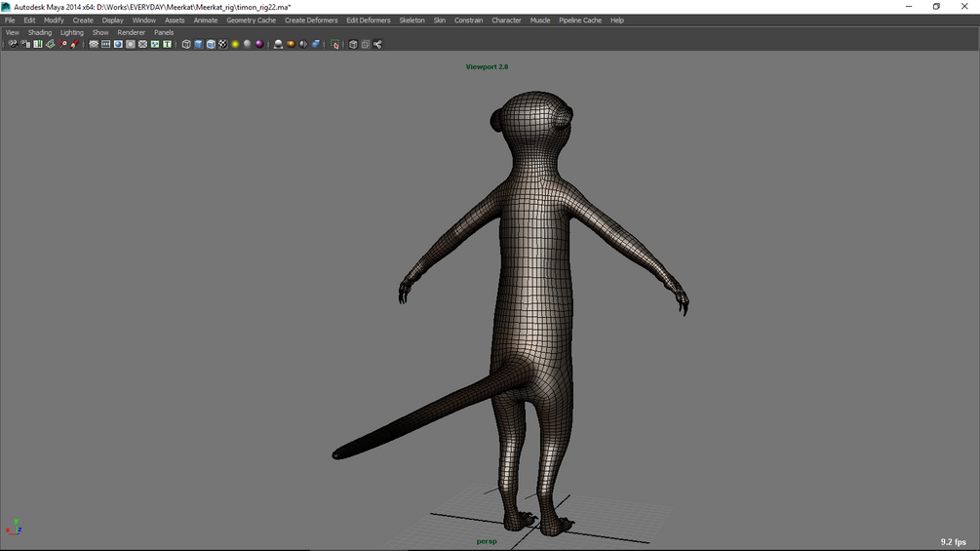Toggle the Film Gate icon

click(x=105, y=44)
